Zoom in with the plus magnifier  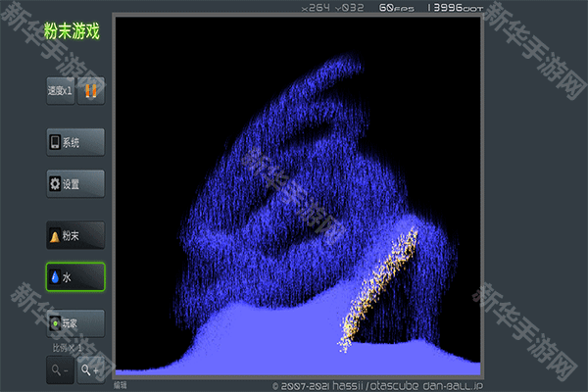pyautogui.click(x=91, y=369)
